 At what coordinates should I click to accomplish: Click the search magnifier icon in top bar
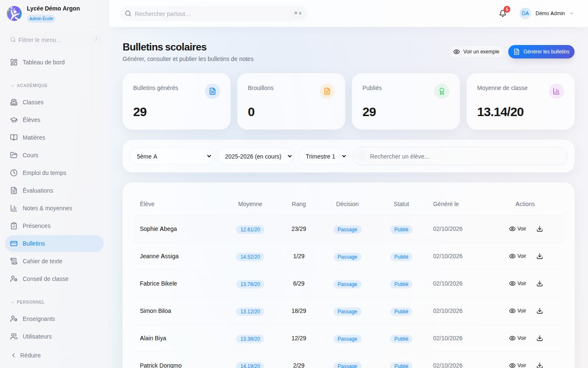(x=128, y=13)
